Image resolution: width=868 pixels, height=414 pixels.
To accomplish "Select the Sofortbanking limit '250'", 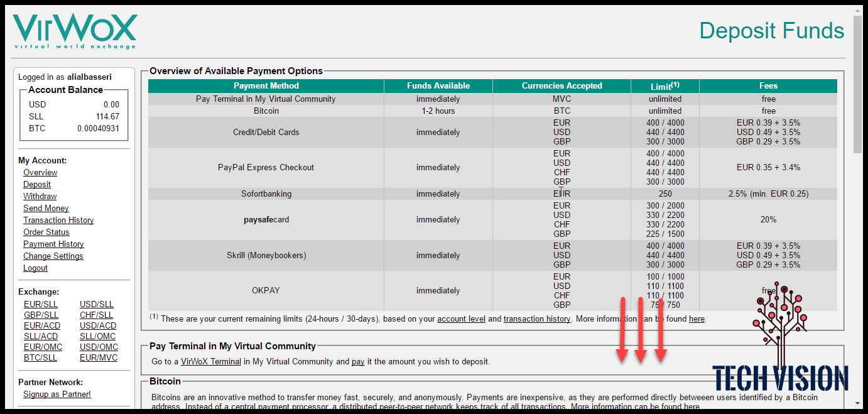I will click(x=665, y=194).
